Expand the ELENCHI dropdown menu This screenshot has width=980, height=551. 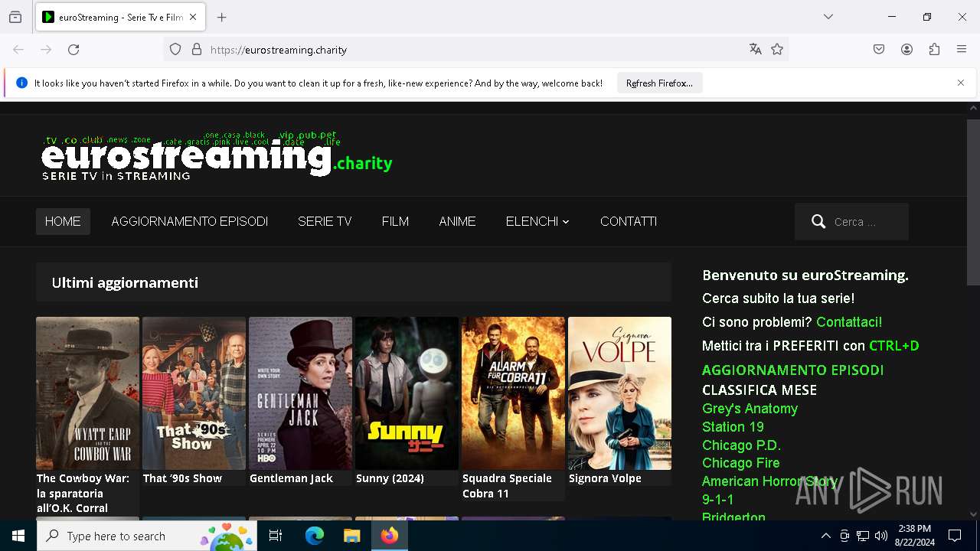click(537, 221)
